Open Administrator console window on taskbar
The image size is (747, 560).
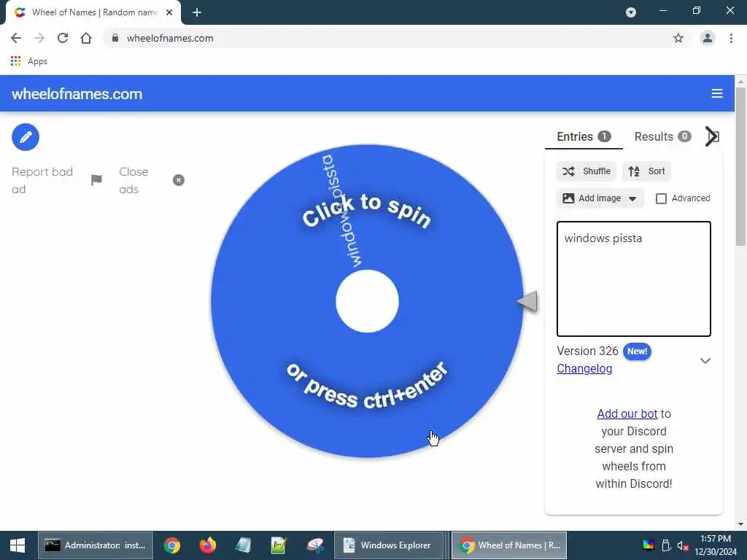coord(96,545)
